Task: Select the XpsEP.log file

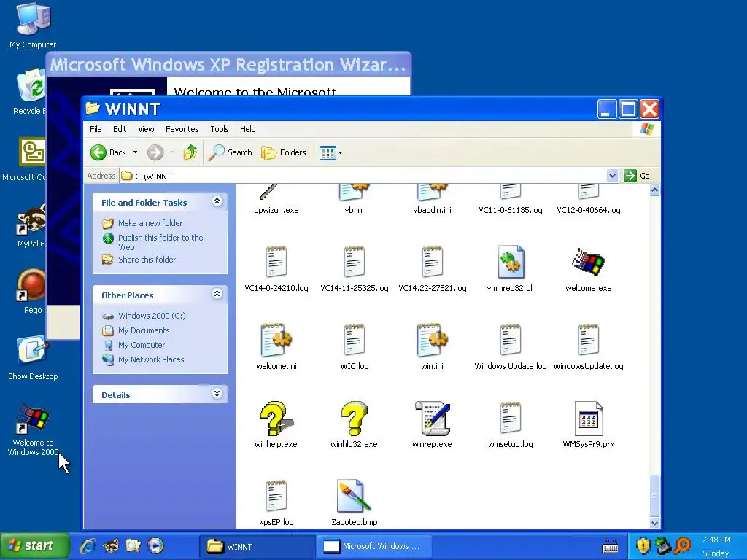Action: tap(276, 496)
